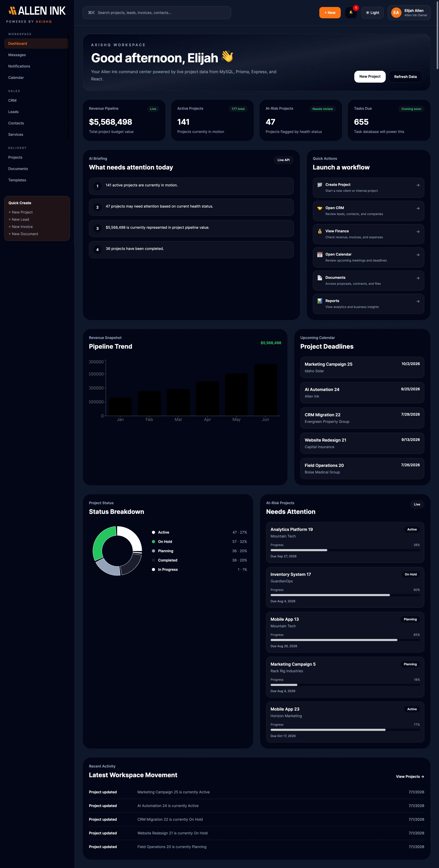Switch to Light theme

[x=372, y=13]
